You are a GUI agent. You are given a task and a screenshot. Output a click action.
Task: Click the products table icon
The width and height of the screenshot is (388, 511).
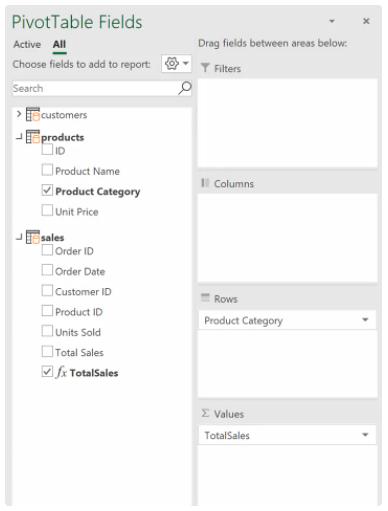(33, 137)
